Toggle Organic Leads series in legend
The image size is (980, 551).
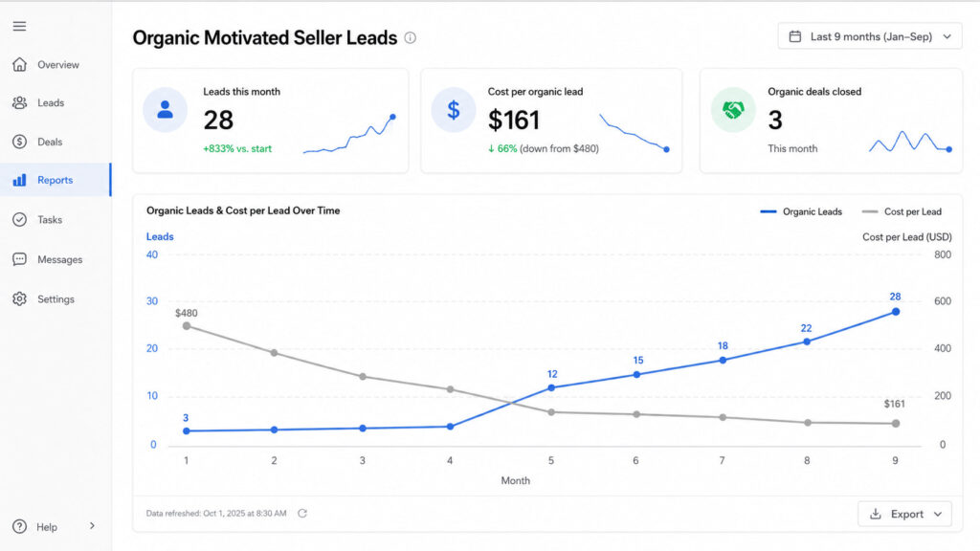[x=801, y=211]
